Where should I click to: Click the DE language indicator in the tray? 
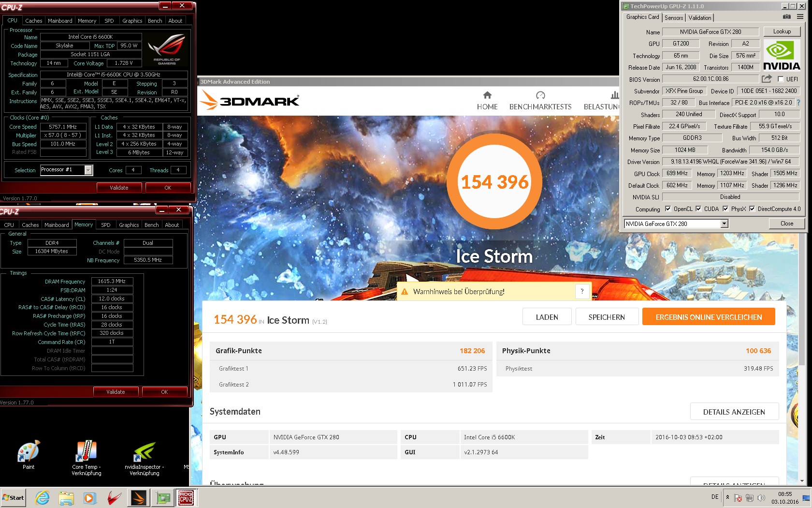(x=715, y=497)
